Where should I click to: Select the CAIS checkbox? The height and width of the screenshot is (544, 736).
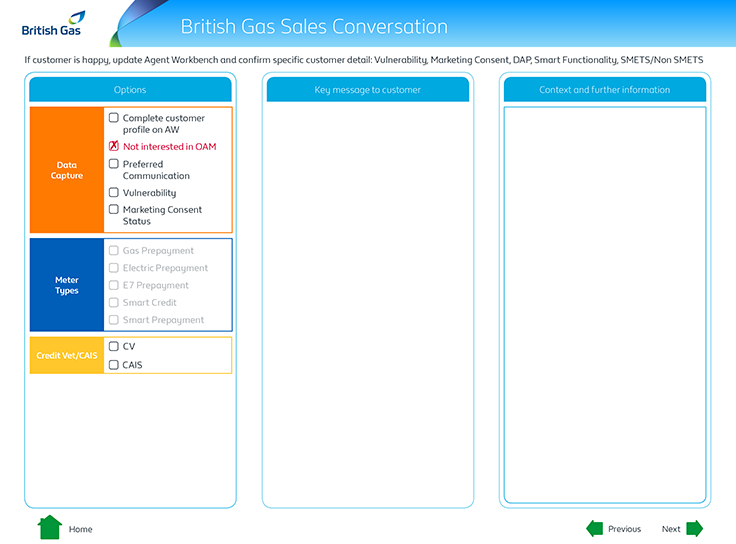pyautogui.click(x=114, y=365)
